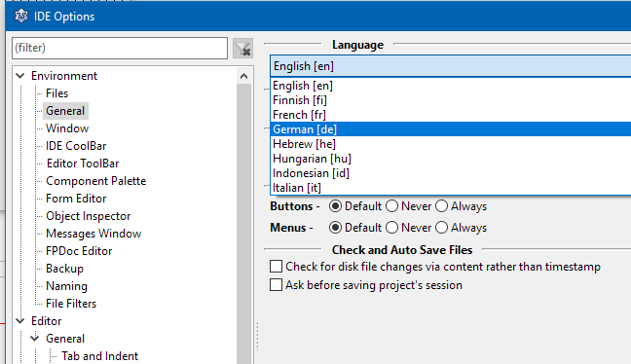This screenshot has height=364, width=631.
Task: Collapse the General node under Editor
Action: [35, 339]
